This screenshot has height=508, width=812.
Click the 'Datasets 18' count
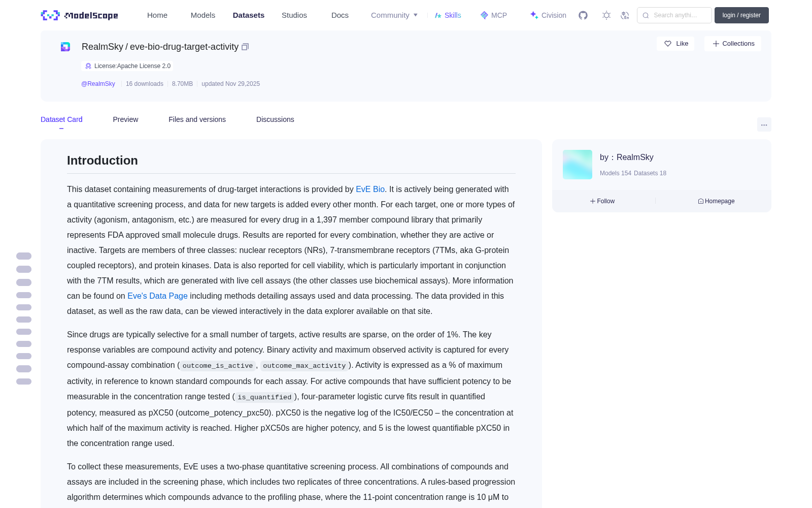pos(650,173)
